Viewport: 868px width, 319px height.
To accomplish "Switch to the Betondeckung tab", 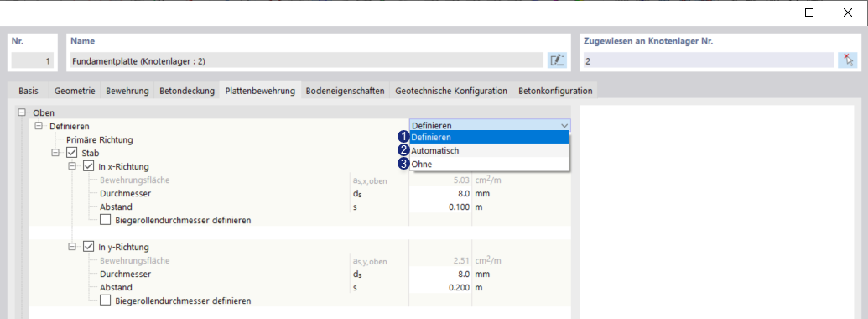I will pyautogui.click(x=187, y=91).
